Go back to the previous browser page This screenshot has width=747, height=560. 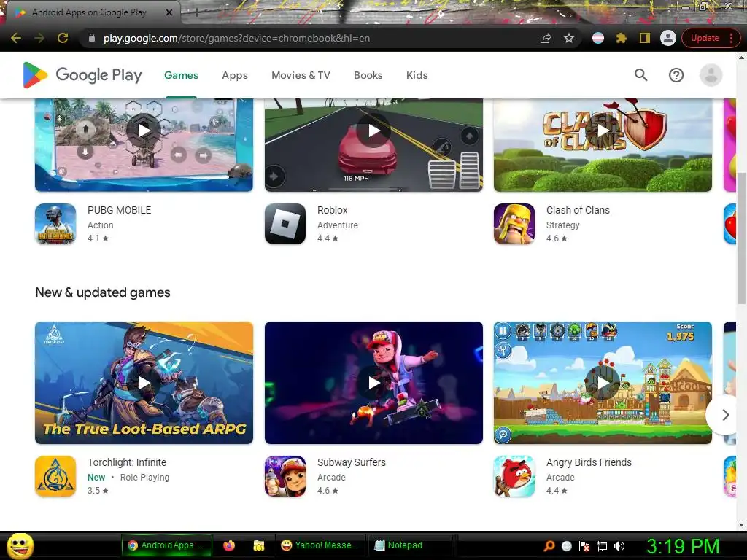point(16,38)
